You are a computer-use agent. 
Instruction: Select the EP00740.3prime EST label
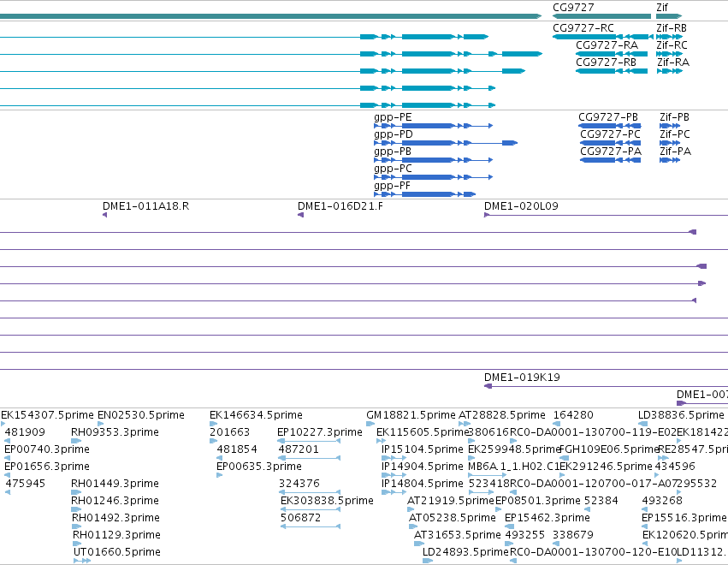(47, 449)
